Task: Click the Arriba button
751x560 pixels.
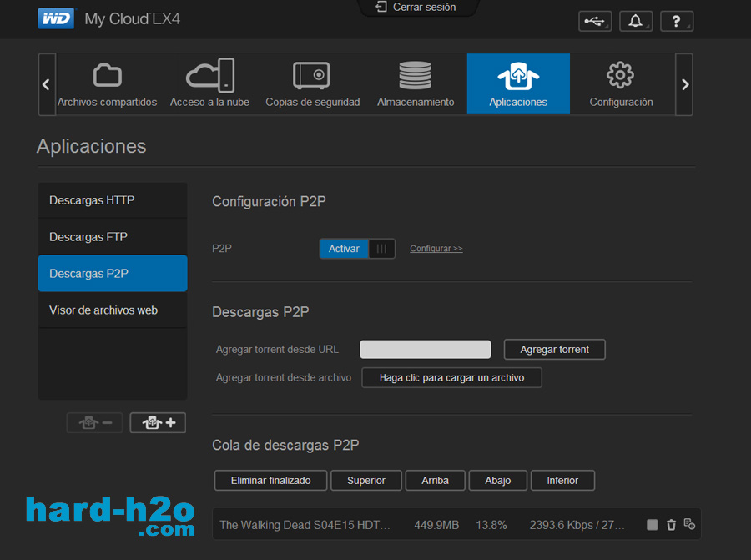Action: click(435, 481)
